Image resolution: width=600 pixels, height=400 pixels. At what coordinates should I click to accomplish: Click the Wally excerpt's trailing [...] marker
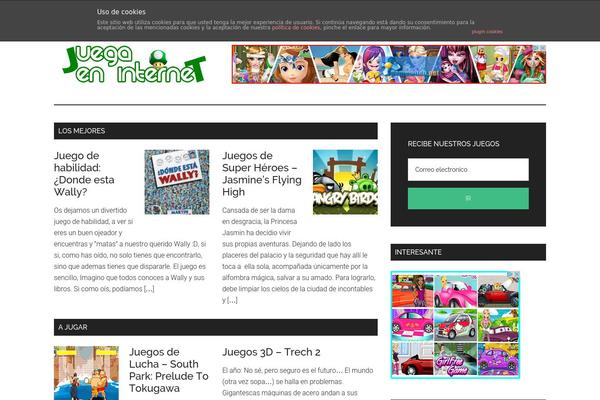pos(149,289)
